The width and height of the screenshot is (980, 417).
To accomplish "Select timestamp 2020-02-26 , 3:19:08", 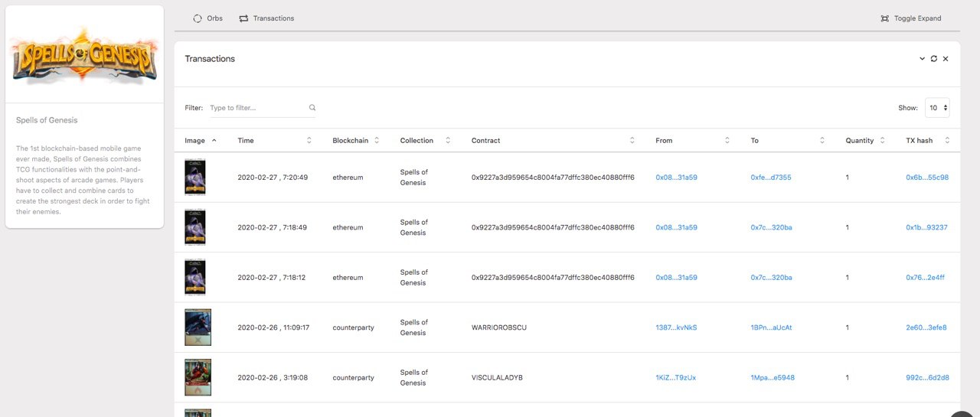I will tap(273, 378).
